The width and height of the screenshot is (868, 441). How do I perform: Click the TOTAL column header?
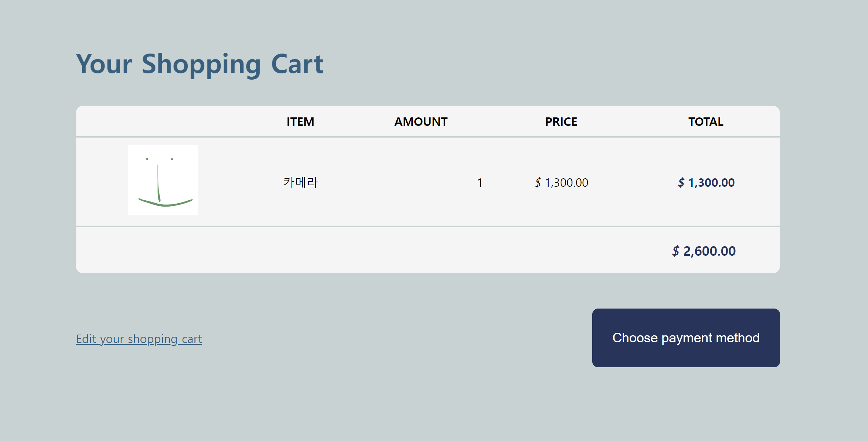pos(705,122)
